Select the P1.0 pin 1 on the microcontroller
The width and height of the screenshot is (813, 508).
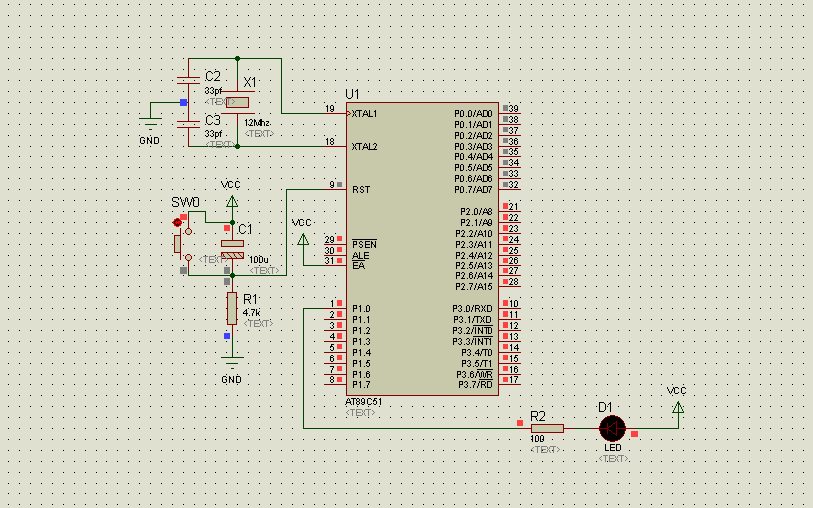[337, 308]
